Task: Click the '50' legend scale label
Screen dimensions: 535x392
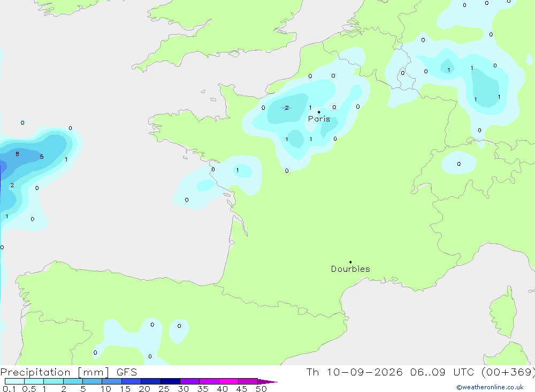Action: pos(261,389)
